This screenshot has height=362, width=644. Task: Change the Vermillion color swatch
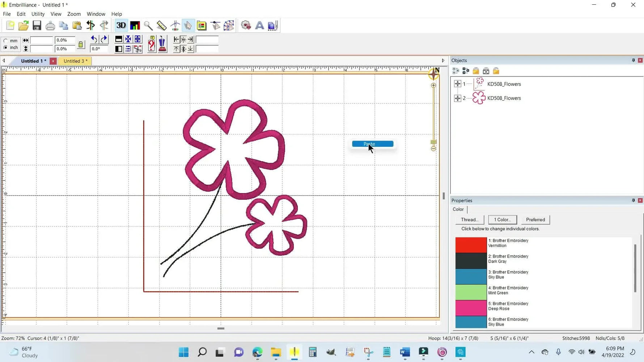tap(471, 245)
